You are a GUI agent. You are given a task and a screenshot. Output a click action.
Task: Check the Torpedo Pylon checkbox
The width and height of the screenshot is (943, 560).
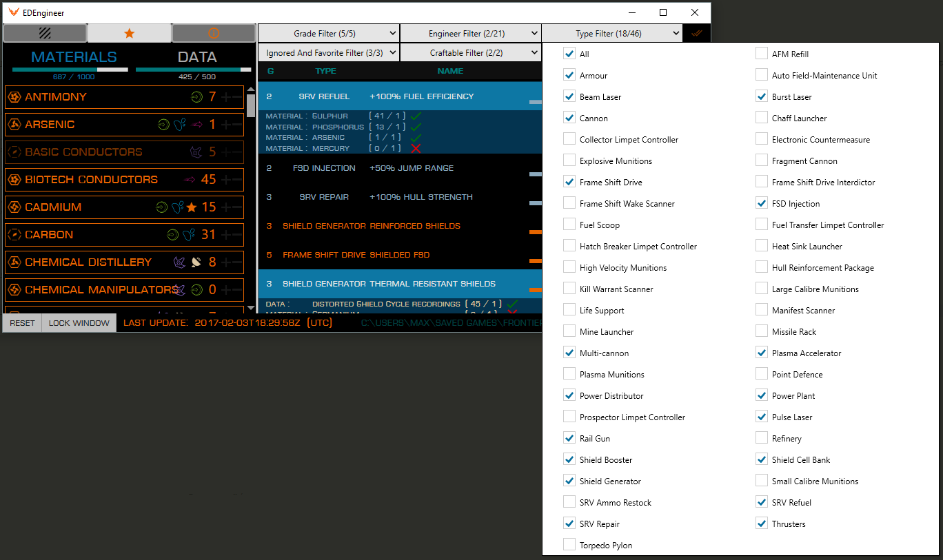[x=569, y=545]
